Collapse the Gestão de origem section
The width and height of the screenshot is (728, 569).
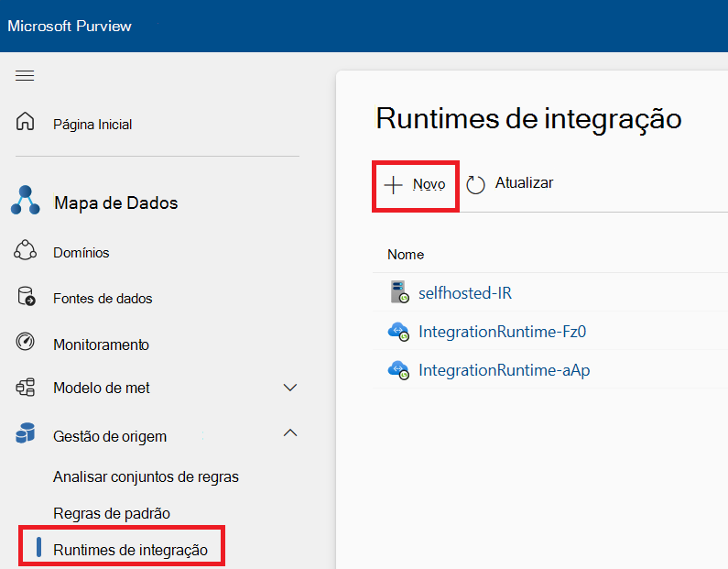[x=290, y=432]
